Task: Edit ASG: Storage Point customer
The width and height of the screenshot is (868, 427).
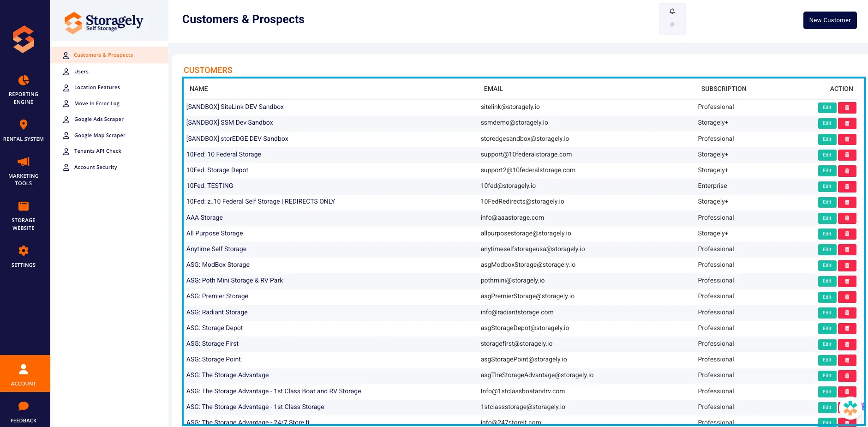Action: point(827,360)
